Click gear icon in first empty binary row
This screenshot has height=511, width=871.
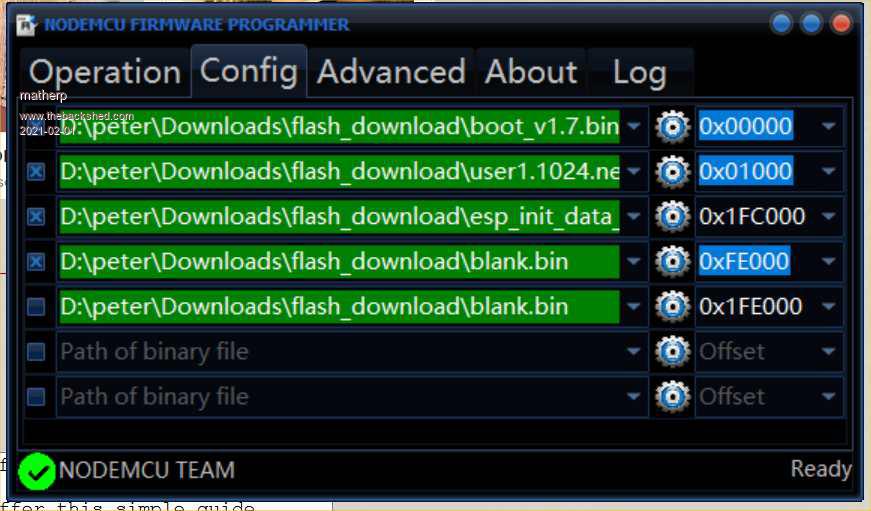click(672, 352)
